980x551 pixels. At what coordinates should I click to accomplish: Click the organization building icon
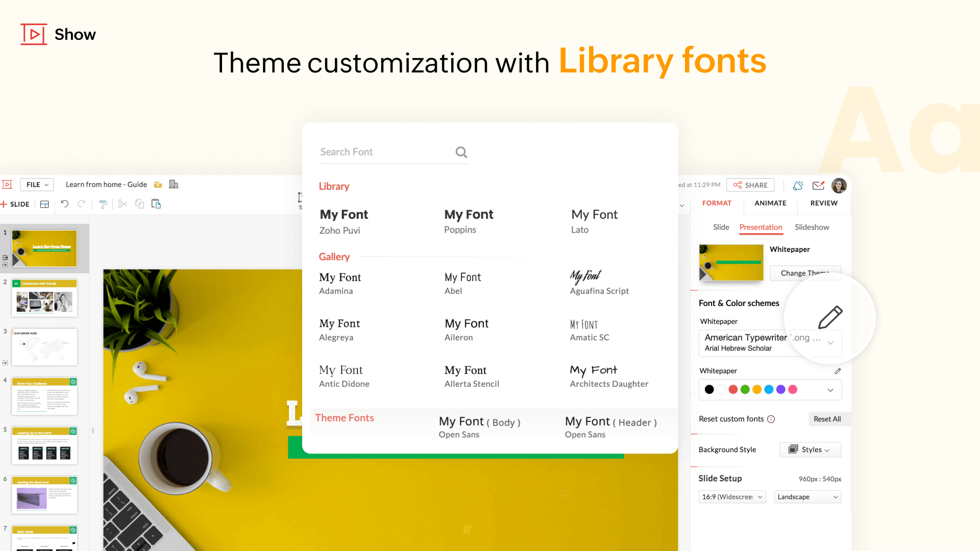174,184
